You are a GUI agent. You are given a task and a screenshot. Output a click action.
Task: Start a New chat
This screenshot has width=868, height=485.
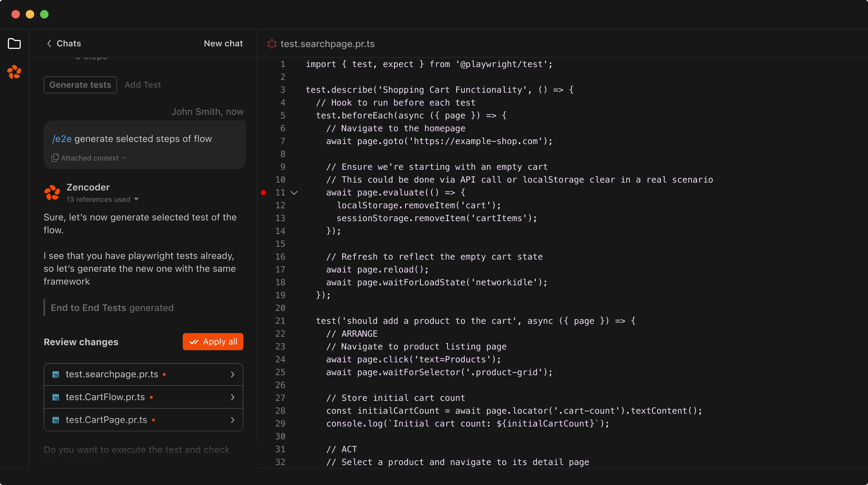(223, 43)
